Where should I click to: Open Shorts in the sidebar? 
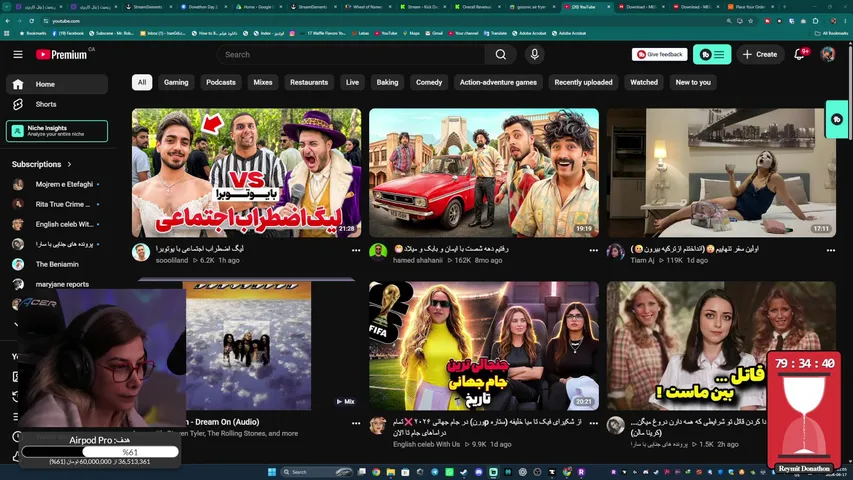tap(57, 104)
